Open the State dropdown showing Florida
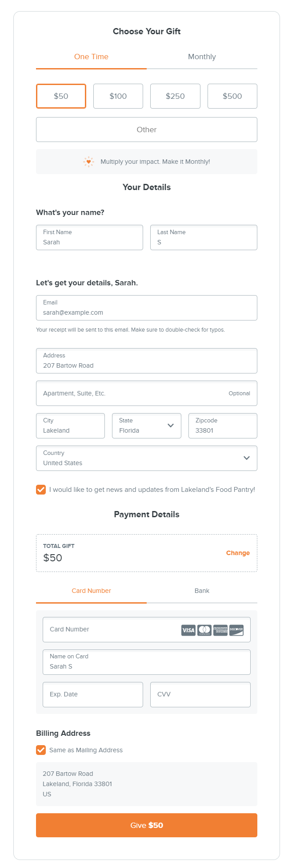Viewport: 292px width, 868px height. 147,426
